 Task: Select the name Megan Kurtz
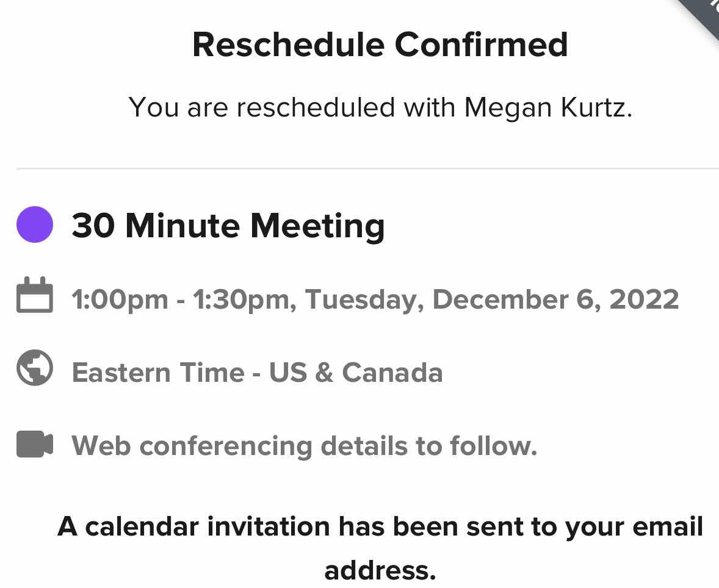pyautogui.click(x=549, y=108)
